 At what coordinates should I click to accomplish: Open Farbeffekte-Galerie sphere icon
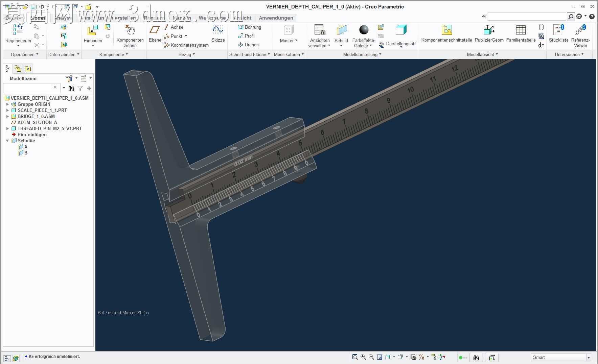[364, 30]
